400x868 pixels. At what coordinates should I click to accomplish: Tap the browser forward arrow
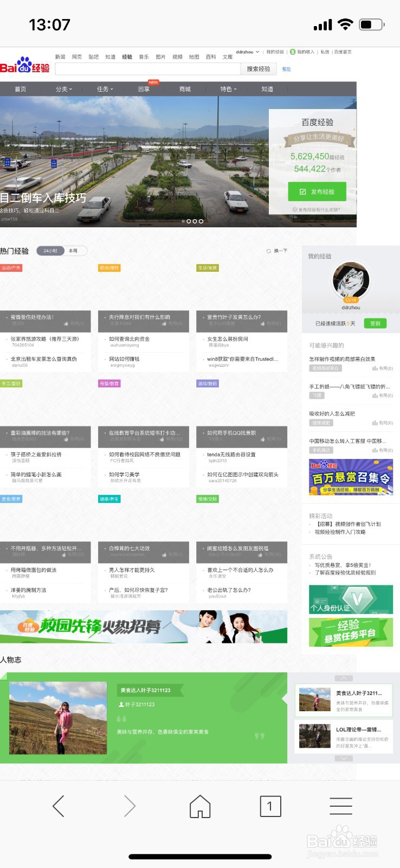tap(130, 806)
